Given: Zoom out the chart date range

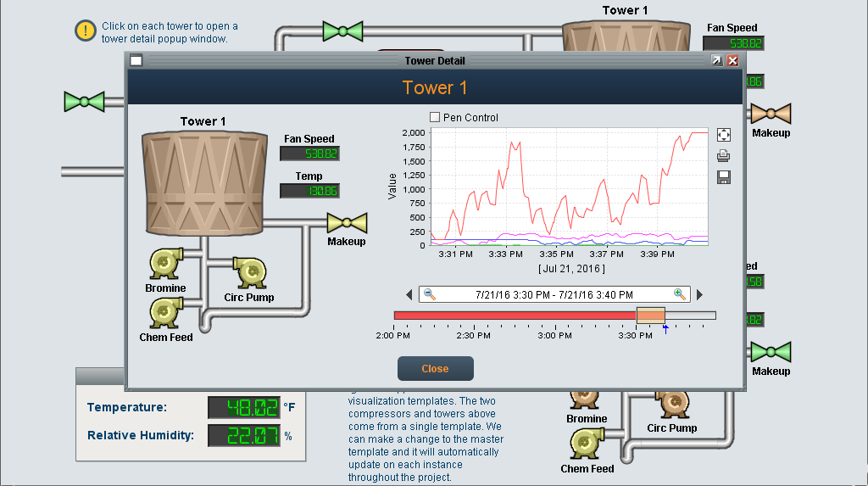Looking at the screenshot, I should pos(430,294).
